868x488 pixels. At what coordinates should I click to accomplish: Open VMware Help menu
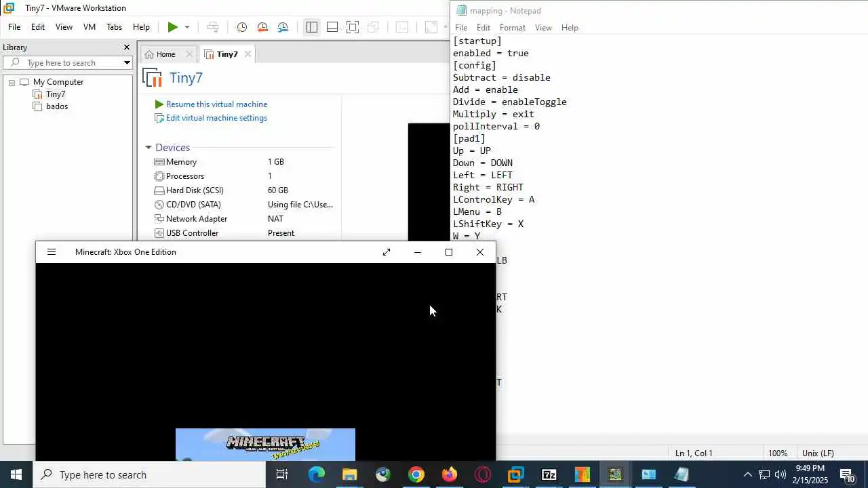141,27
